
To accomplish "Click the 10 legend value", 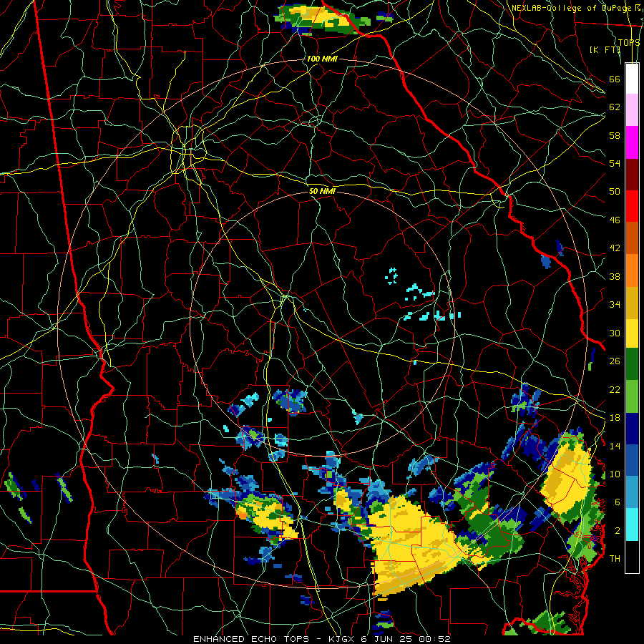I will pyautogui.click(x=615, y=474).
